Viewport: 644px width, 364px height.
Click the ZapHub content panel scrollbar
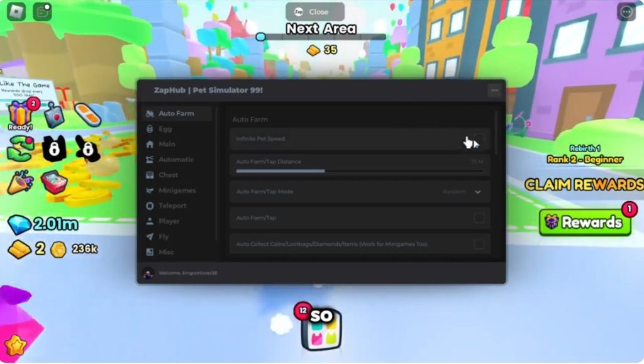point(496,133)
